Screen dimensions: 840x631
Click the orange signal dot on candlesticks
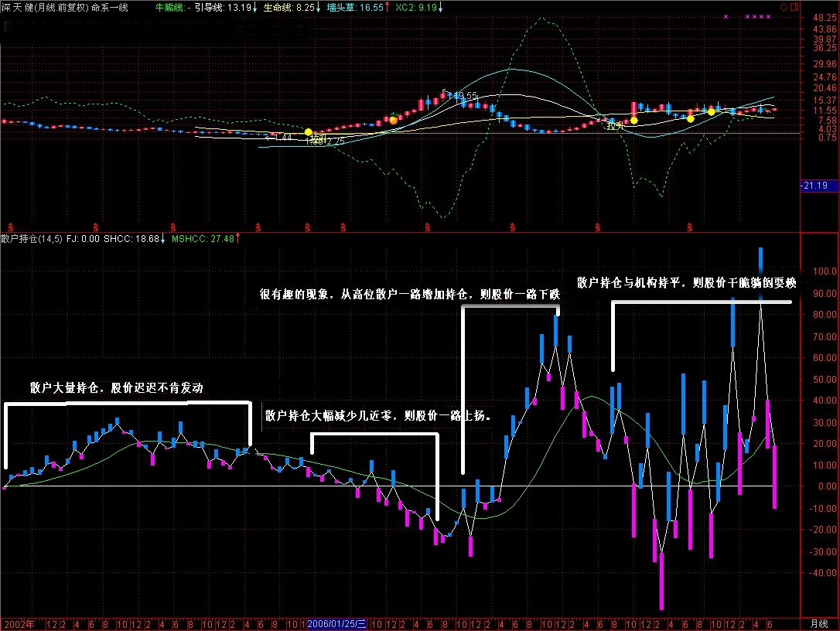tap(394, 120)
